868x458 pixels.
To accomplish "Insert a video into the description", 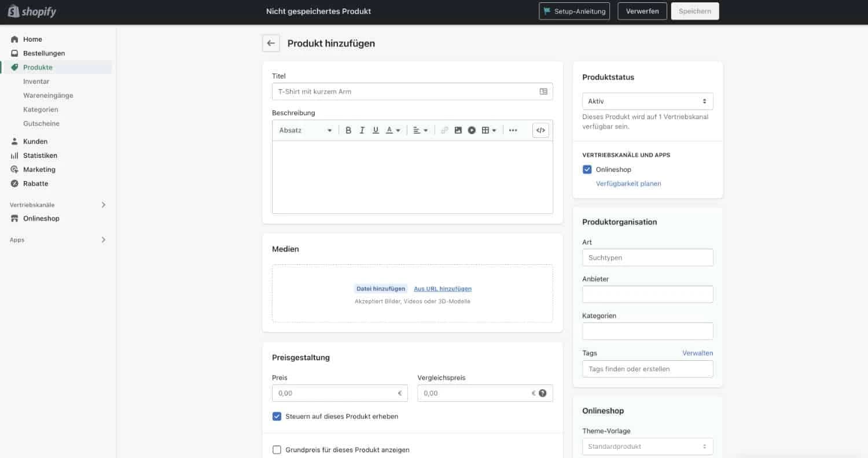I will click(x=472, y=130).
